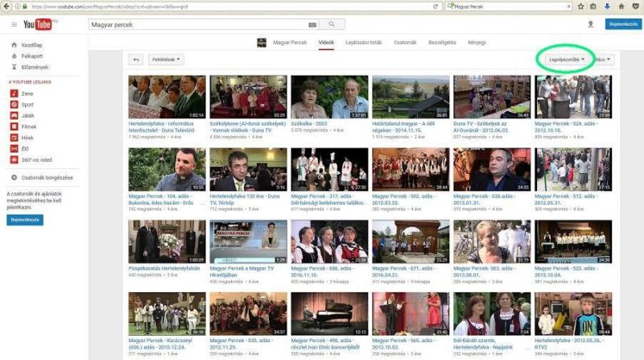644x360 pixels.
Task: Click the blue Bejelentkezés button at top right
Action: [622, 25]
